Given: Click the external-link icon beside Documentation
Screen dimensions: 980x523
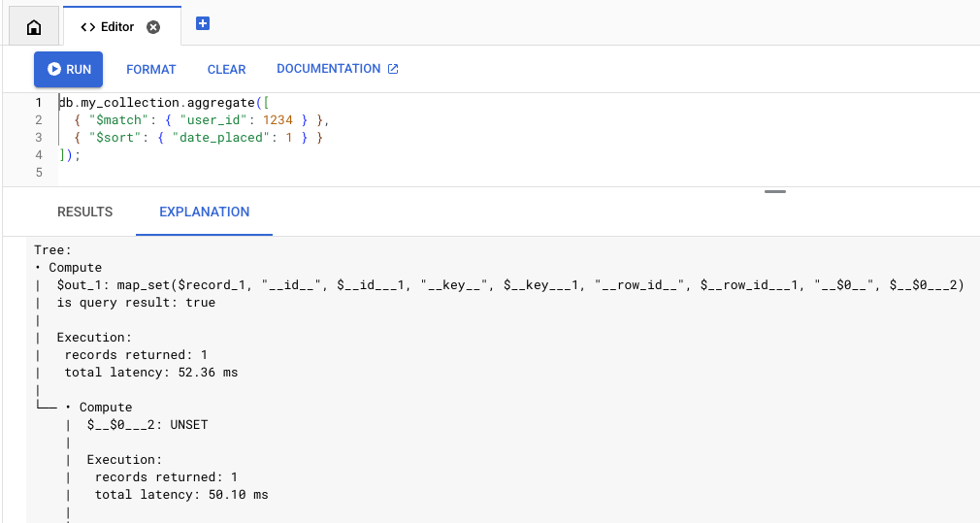Looking at the screenshot, I should tap(393, 69).
